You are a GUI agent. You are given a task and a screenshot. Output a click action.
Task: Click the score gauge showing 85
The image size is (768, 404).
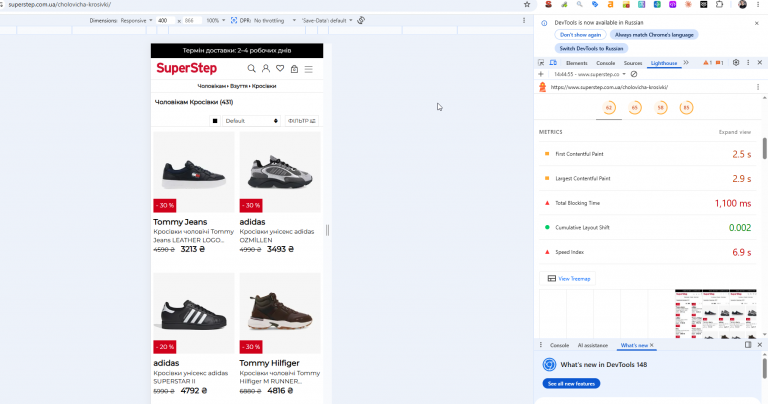click(x=686, y=108)
